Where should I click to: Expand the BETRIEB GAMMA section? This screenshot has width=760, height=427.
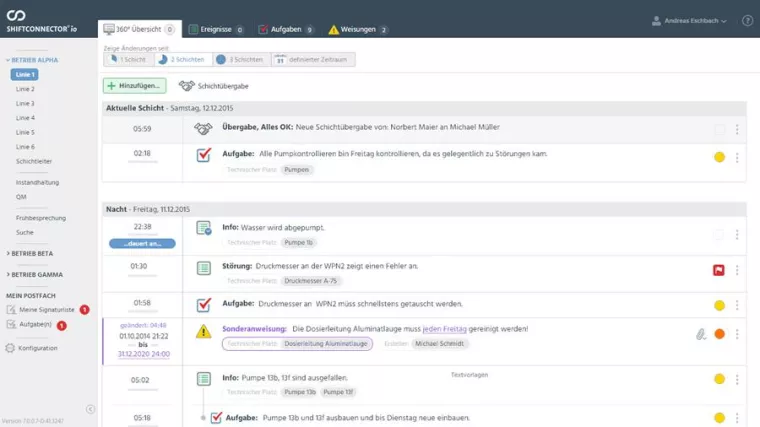click(35, 273)
